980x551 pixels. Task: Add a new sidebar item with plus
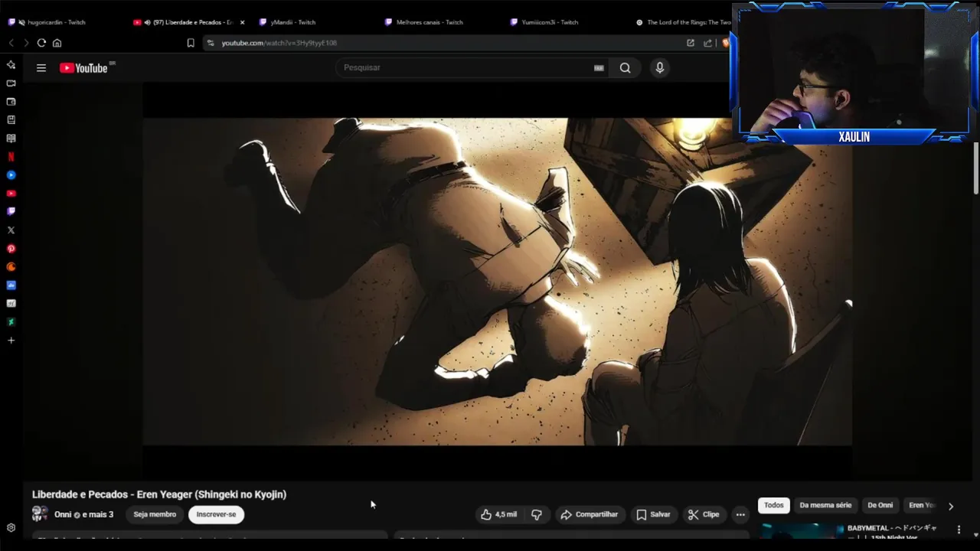(11, 341)
